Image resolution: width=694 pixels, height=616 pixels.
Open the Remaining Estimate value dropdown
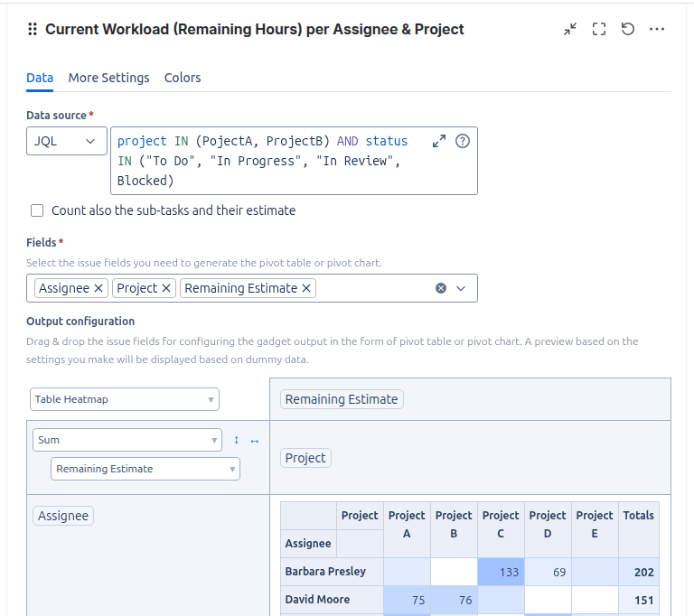tap(145, 469)
